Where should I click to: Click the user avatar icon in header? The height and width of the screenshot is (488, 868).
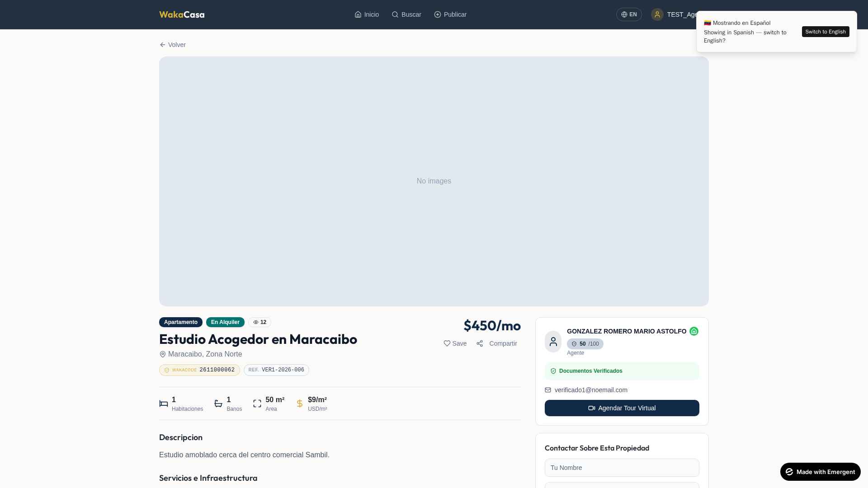coord(657,14)
